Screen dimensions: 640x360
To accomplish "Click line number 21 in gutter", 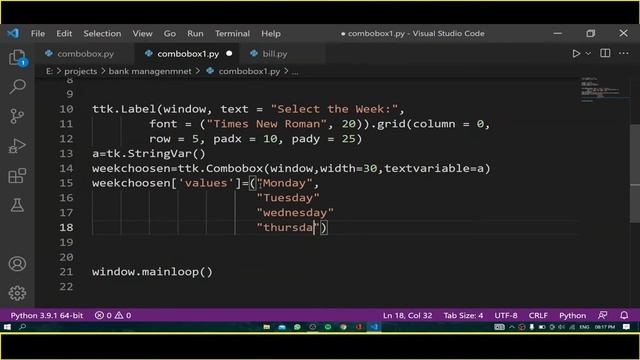I will point(66,272).
